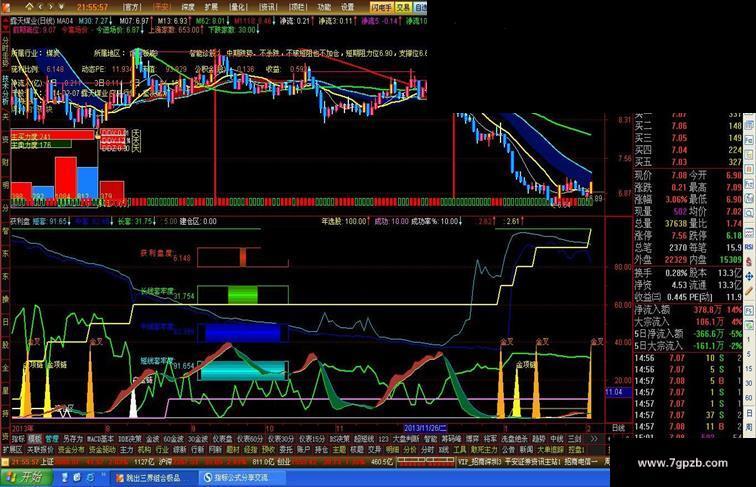Click the 交易 button at top right
Viewport: 756px width, 487px height.
tap(403, 7)
